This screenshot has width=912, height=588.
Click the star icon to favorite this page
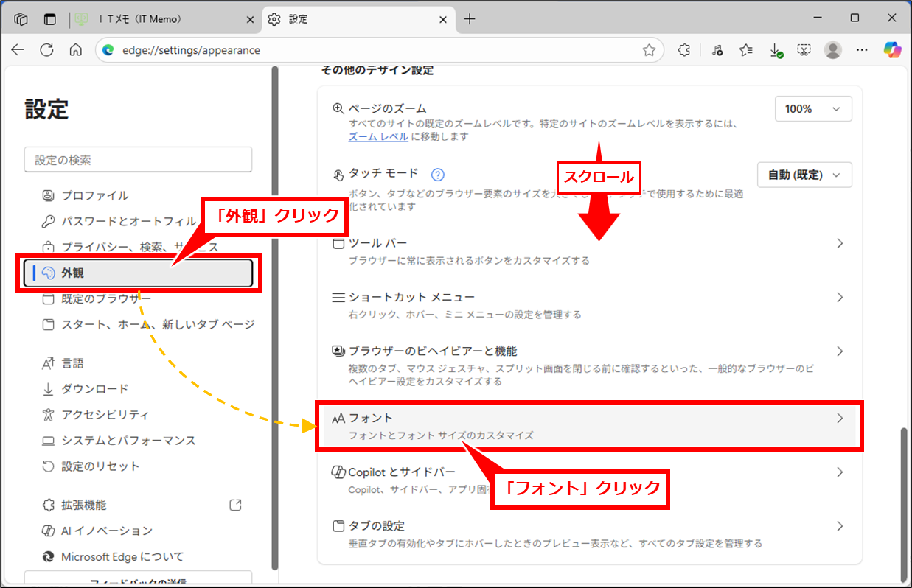pos(649,50)
